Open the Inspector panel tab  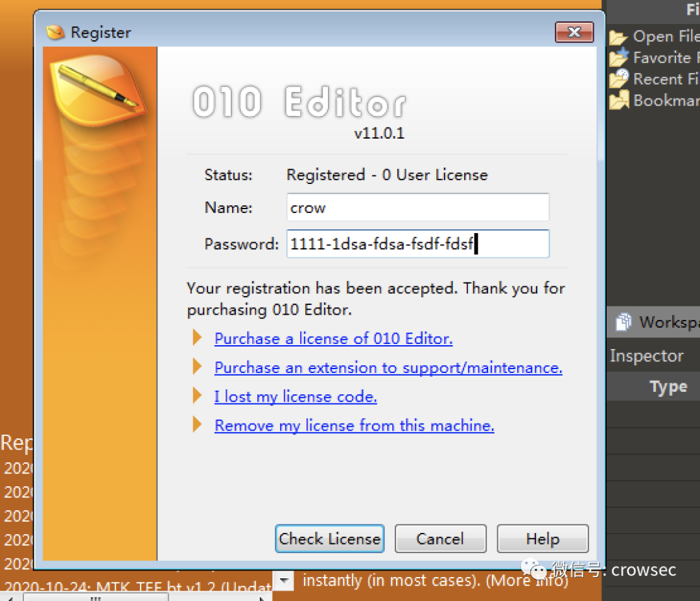coord(646,356)
